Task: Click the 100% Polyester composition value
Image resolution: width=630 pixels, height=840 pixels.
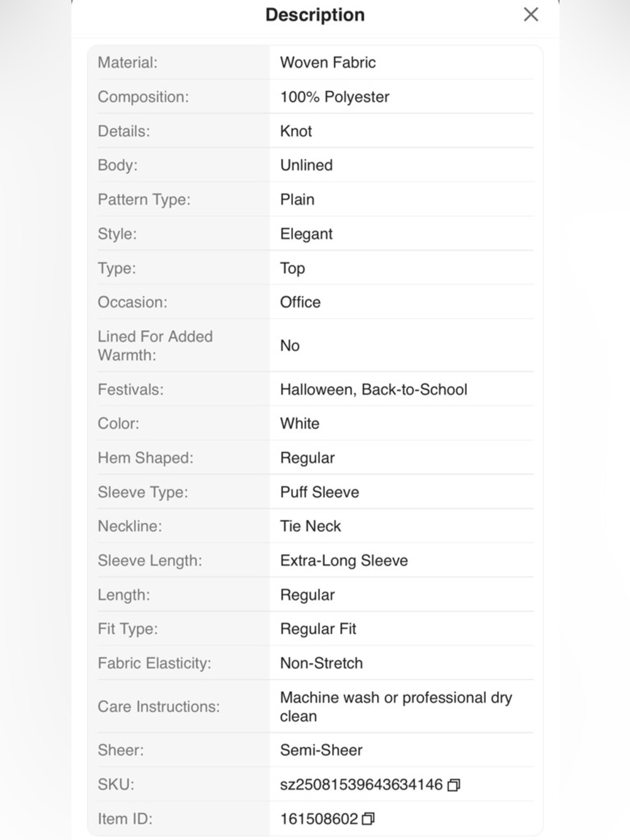Action: pos(335,96)
